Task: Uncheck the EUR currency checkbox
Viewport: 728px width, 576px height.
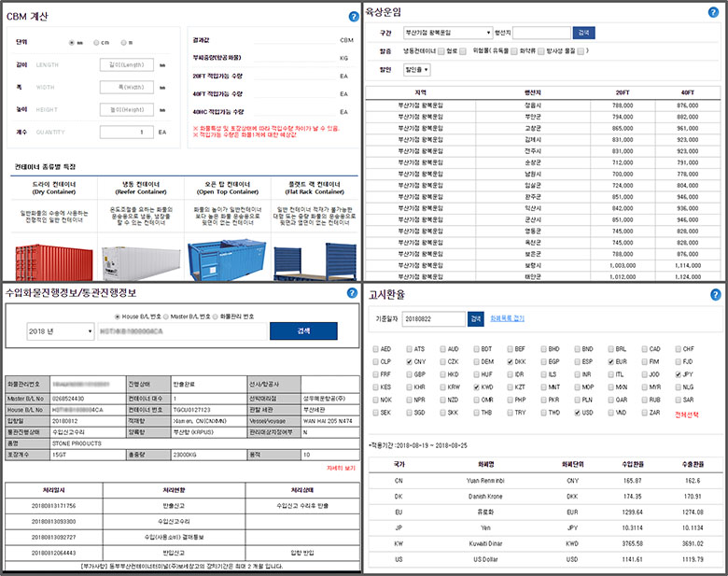Action: pyautogui.click(x=611, y=361)
